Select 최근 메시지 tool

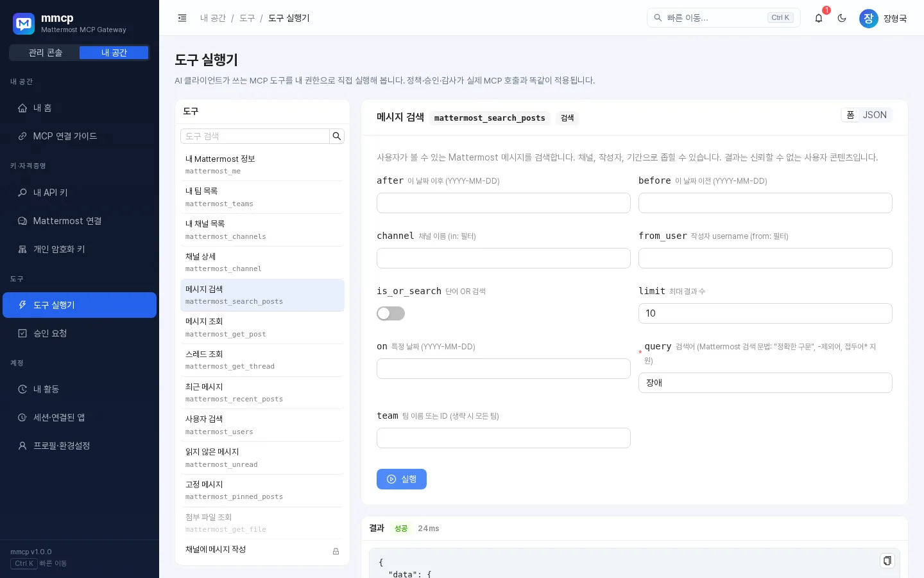(x=262, y=392)
